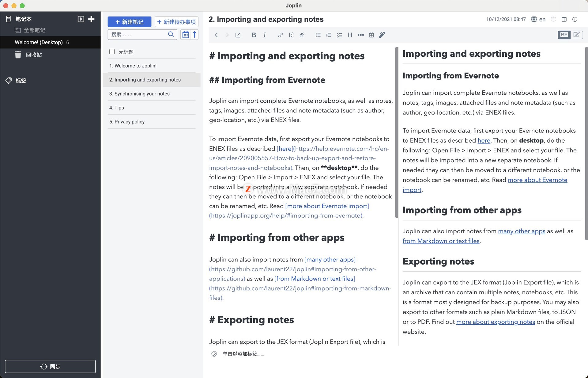Apply italic formatting
Image resolution: width=588 pixels, height=378 pixels.
(265, 35)
